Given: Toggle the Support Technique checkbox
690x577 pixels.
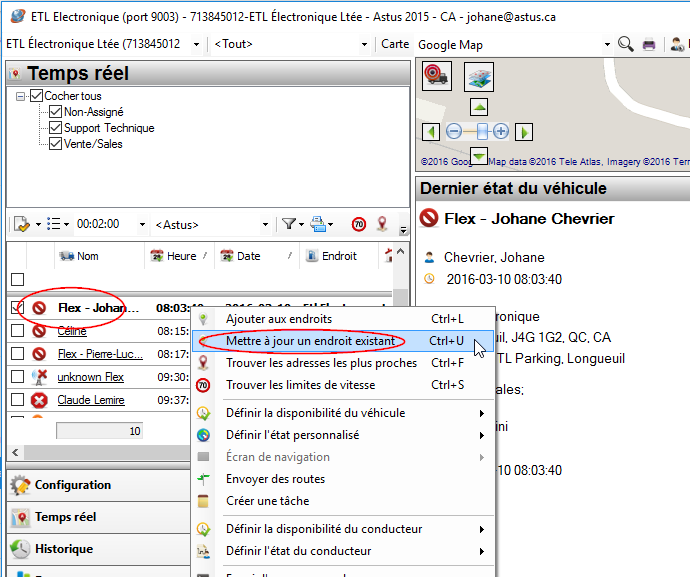Looking at the screenshot, I should 56,128.
